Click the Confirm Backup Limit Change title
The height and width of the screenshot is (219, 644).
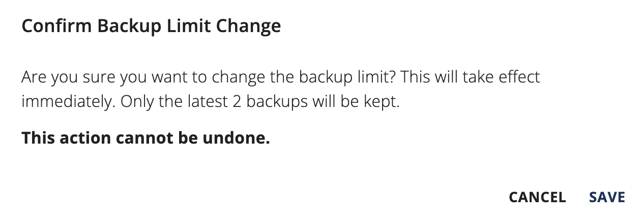pos(151,26)
